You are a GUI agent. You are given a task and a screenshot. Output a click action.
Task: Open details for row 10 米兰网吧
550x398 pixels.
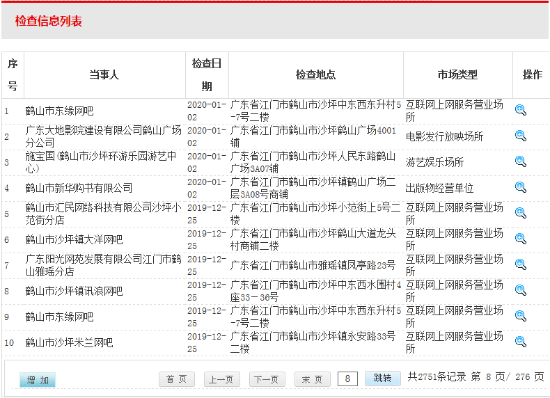(521, 342)
